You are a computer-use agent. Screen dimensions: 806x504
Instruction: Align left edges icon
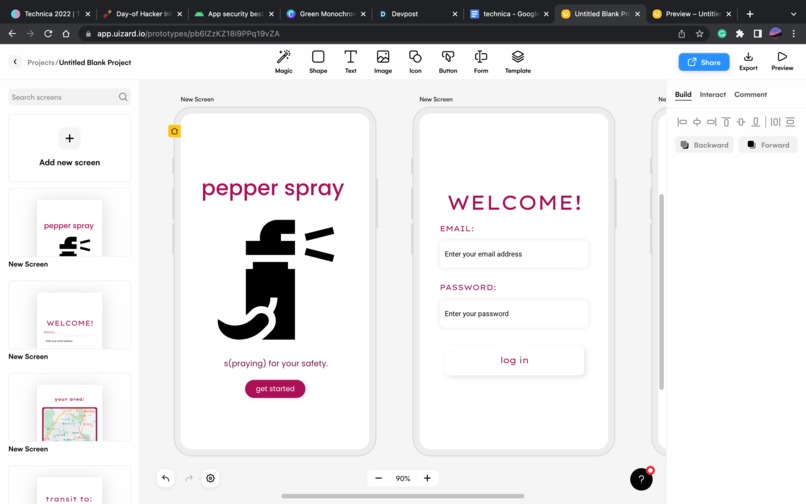click(x=682, y=122)
